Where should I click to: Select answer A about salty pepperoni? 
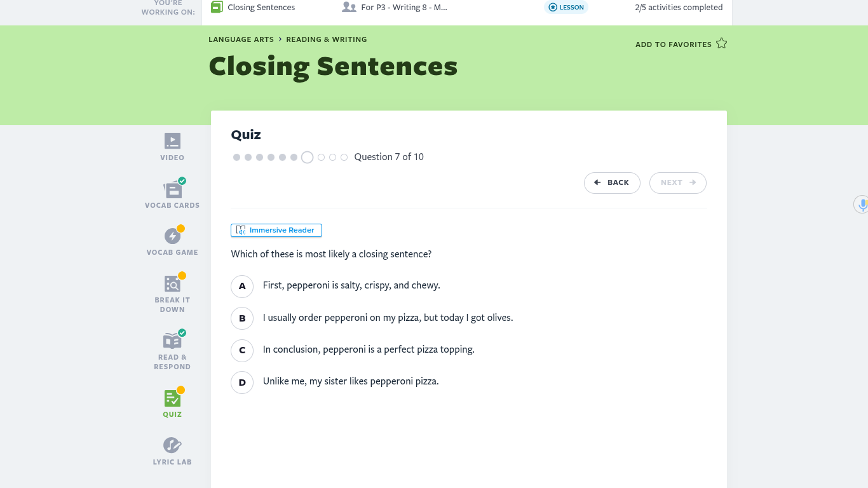coord(242,287)
